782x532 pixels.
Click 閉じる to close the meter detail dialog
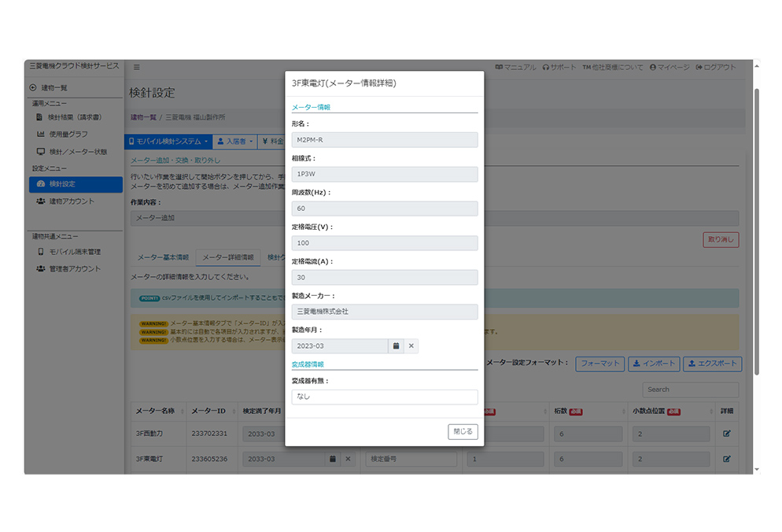click(x=462, y=431)
